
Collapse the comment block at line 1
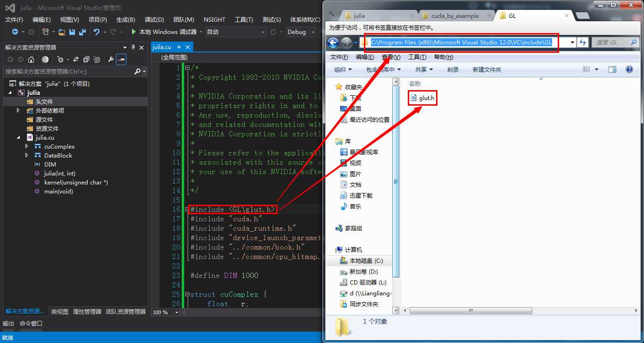[188, 68]
